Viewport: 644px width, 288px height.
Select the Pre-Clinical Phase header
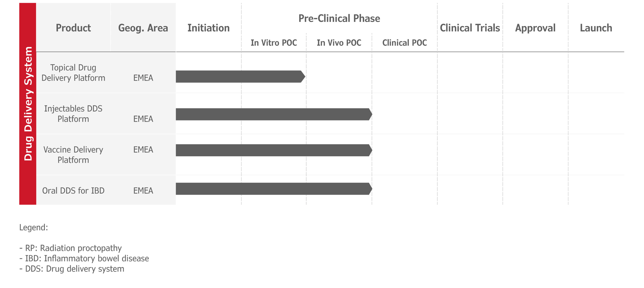[x=339, y=18]
